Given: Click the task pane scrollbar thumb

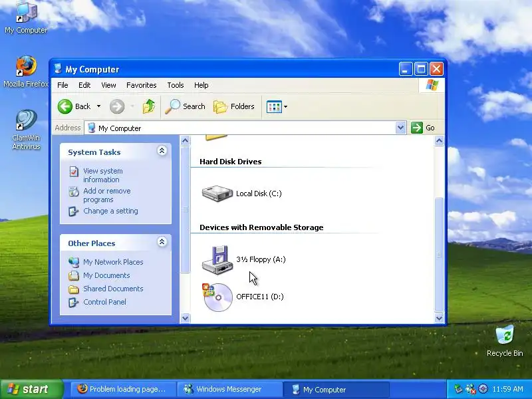Looking at the screenshot, I should coord(185,209).
